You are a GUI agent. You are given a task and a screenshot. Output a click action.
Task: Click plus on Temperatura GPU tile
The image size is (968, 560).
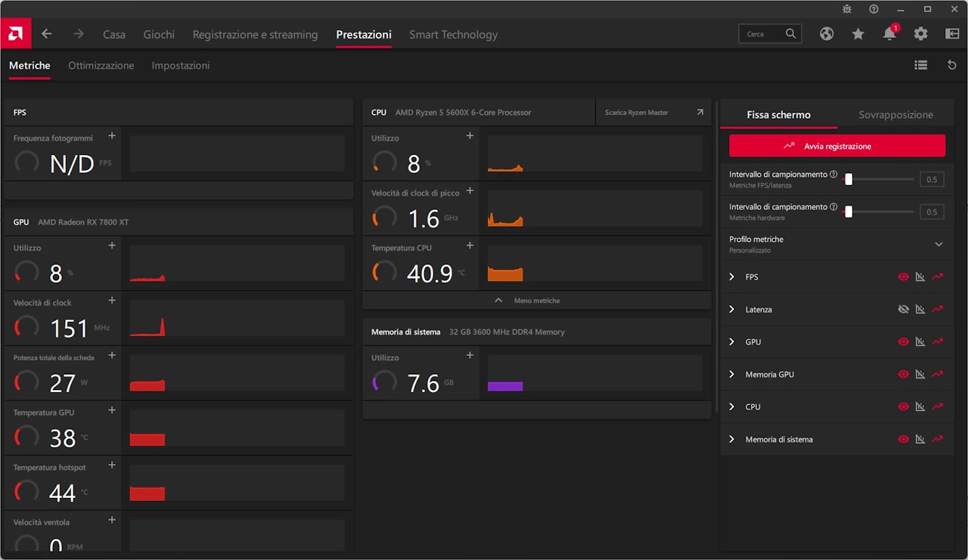[112, 410]
